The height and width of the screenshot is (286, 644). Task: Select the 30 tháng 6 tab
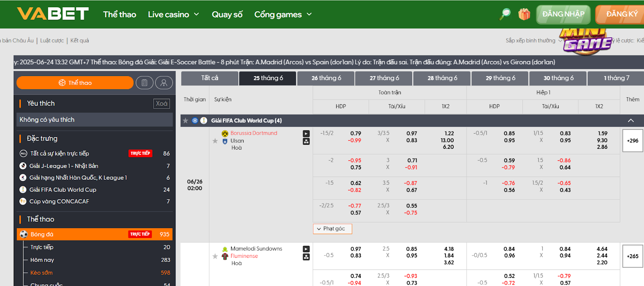coord(558,78)
